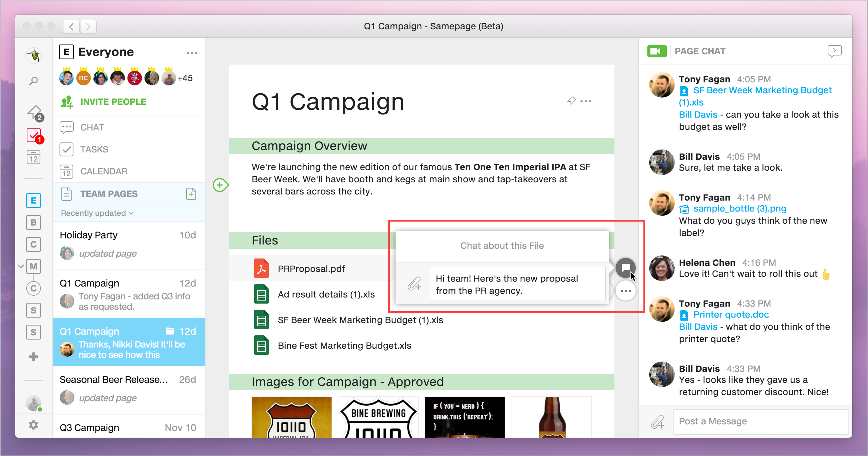Screen dimensions: 868x456
Task: Create a new team page with the add-page icon
Action: (191, 194)
